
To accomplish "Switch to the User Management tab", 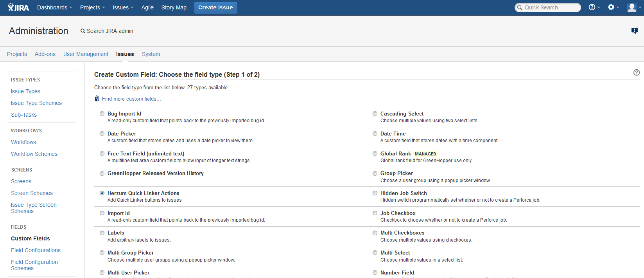I will click(x=86, y=54).
